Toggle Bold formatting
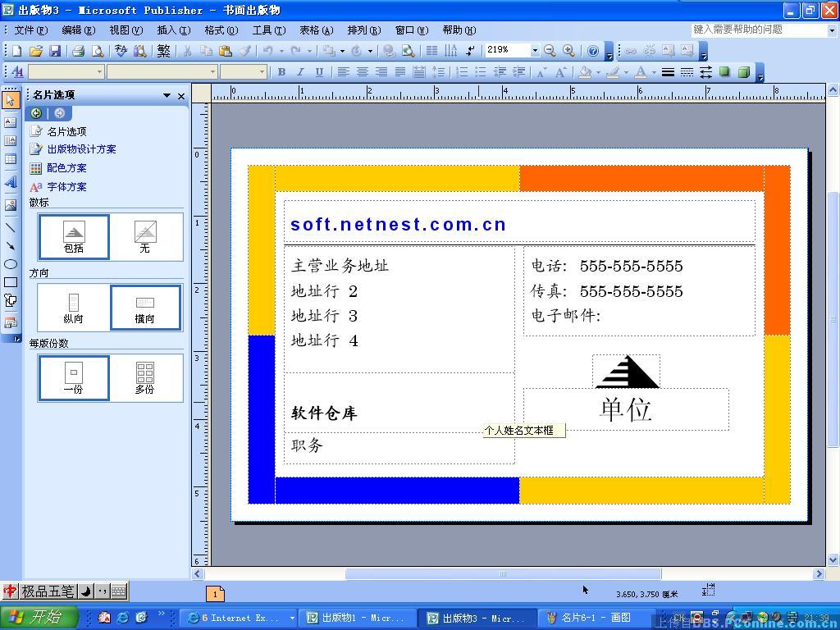This screenshot has width=840, height=630. pyautogui.click(x=281, y=72)
